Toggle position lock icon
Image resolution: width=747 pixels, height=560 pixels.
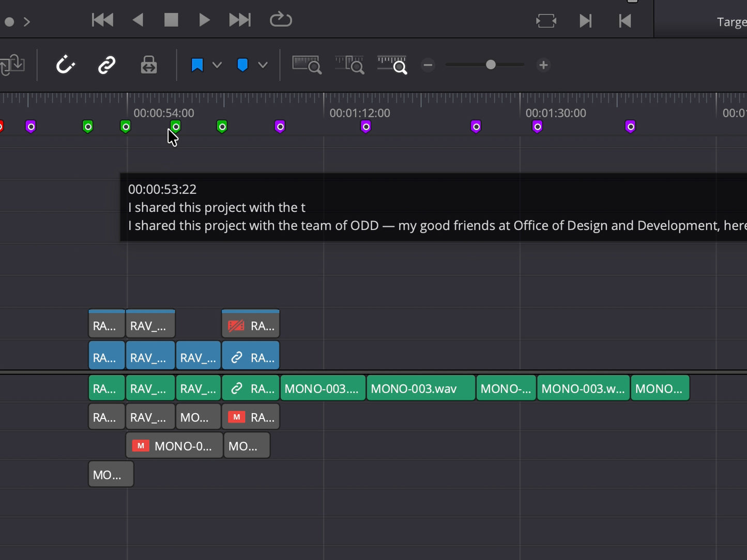[149, 65]
